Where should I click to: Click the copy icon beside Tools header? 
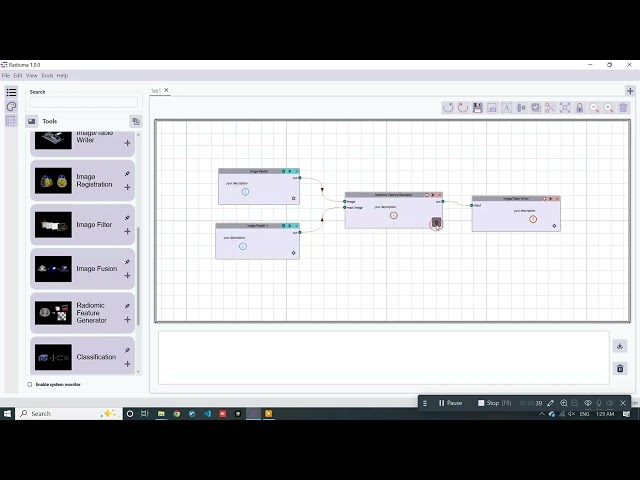pos(136,121)
